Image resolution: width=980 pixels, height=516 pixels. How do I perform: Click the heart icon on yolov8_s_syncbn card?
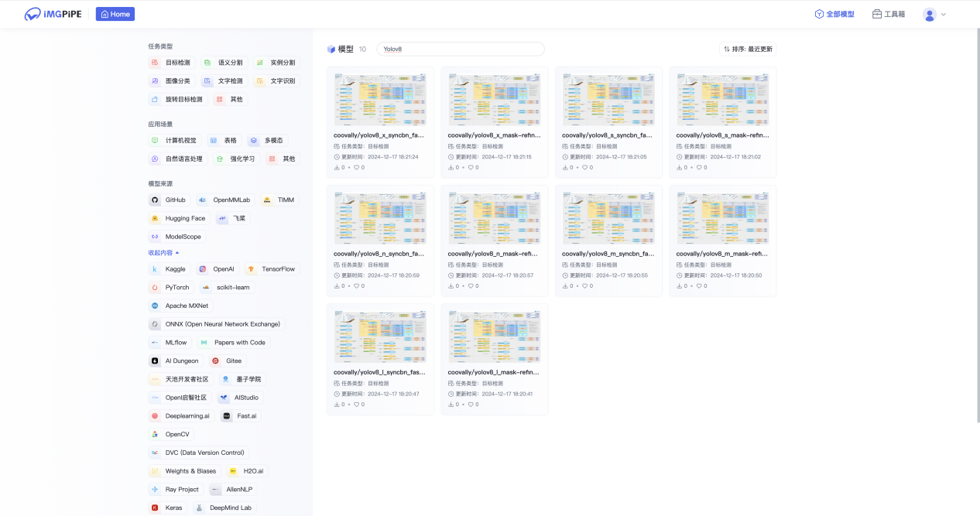586,167
